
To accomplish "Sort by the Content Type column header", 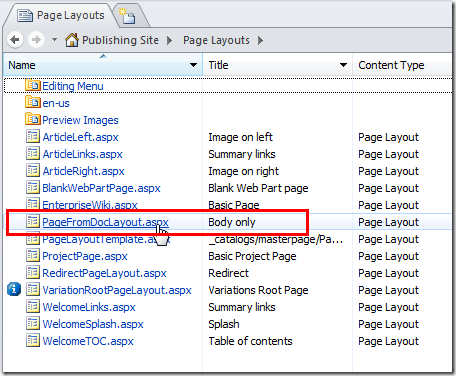I will click(391, 65).
